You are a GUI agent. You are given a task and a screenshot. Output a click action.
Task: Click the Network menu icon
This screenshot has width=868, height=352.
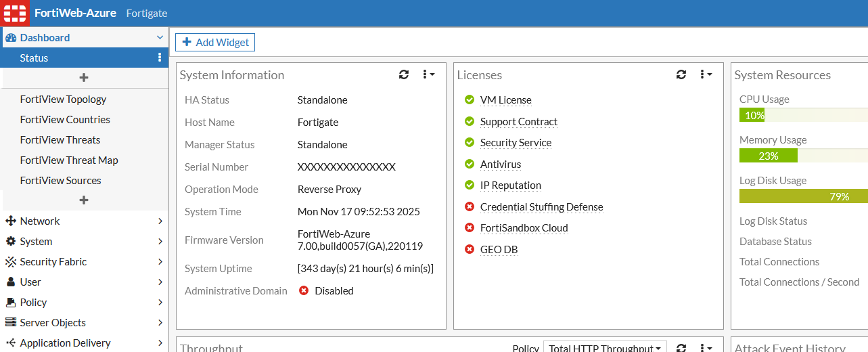click(10, 221)
